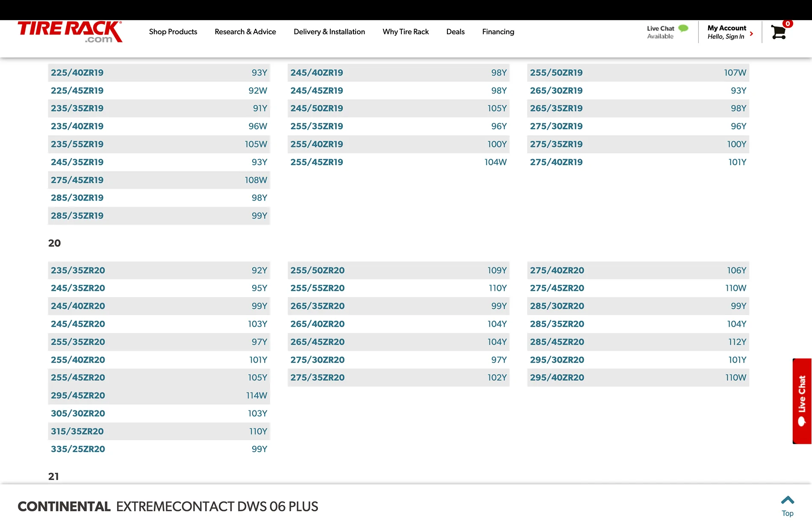The width and height of the screenshot is (812, 528).
Task: Select tire size 275/45ZR19
Action: pyautogui.click(x=159, y=180)
